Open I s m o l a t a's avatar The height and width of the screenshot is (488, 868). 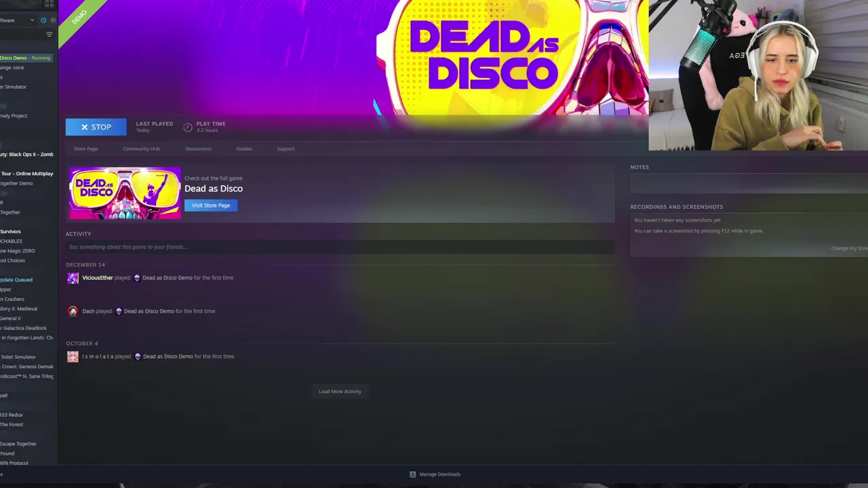click(x=73, y=357)
